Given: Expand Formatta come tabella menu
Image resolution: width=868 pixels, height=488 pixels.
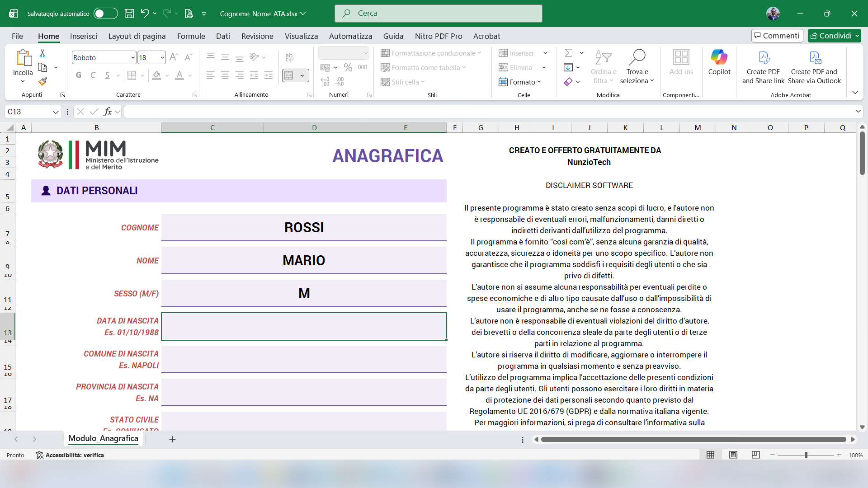Looking at the screenshot, I should 424,68.
